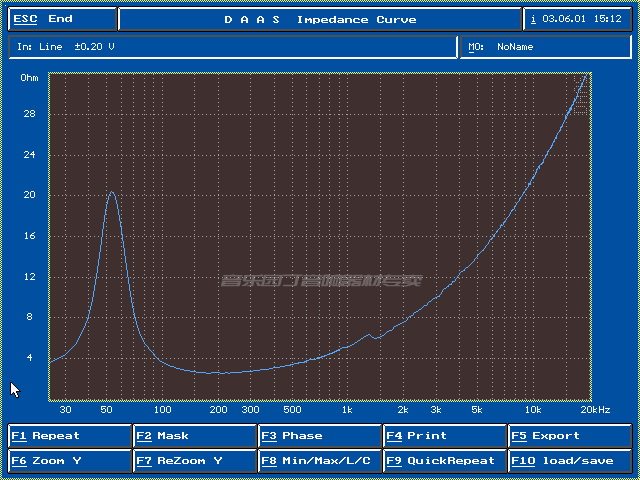This screenshot has height=480, width=640.
Task: Click the 4 ohm axis value
Action: point(29,358)
